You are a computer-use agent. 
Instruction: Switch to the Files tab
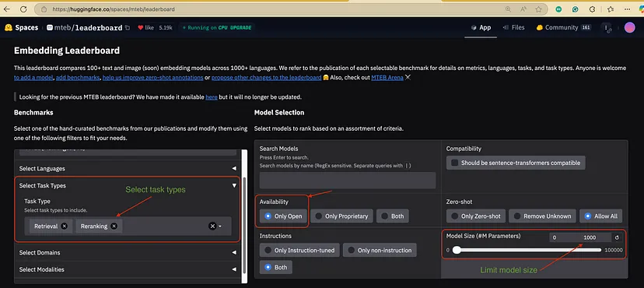click(x=513, y=27)
